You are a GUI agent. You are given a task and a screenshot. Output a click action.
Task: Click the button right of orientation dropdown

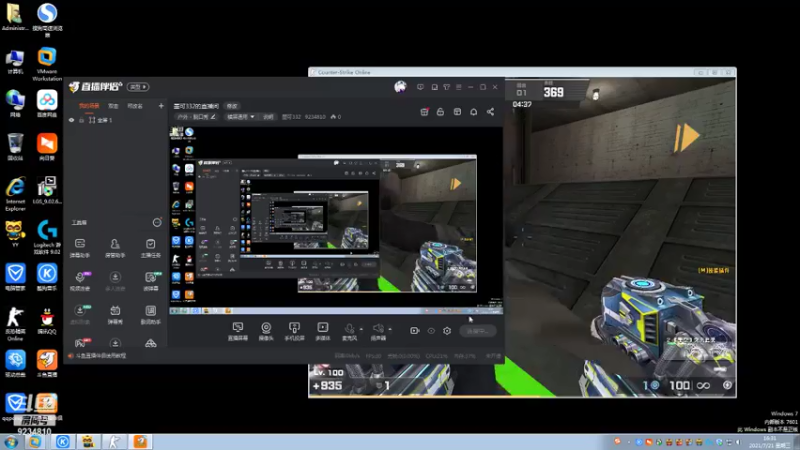[268, 117]
